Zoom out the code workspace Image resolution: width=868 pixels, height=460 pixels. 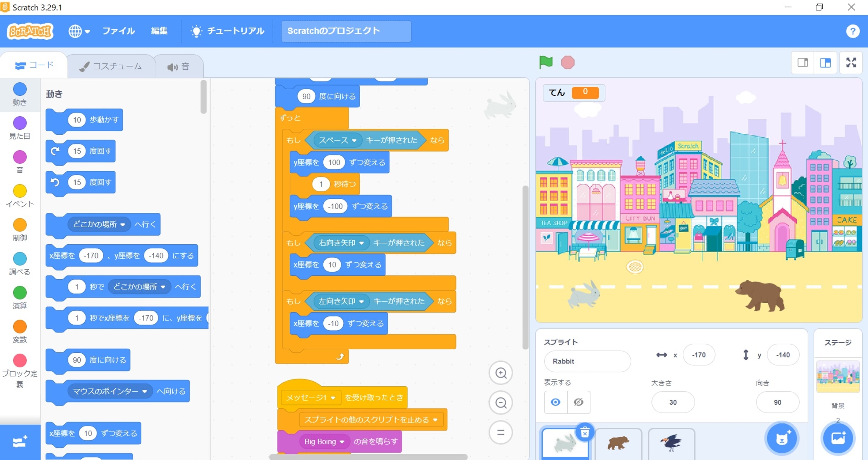pyautogui.click(x=501, y=403)
